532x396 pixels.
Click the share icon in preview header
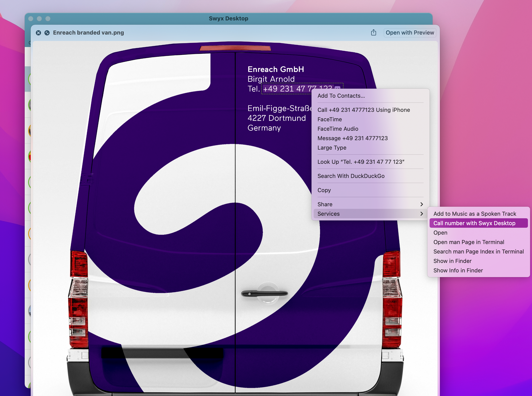click(x=373, y=33)
